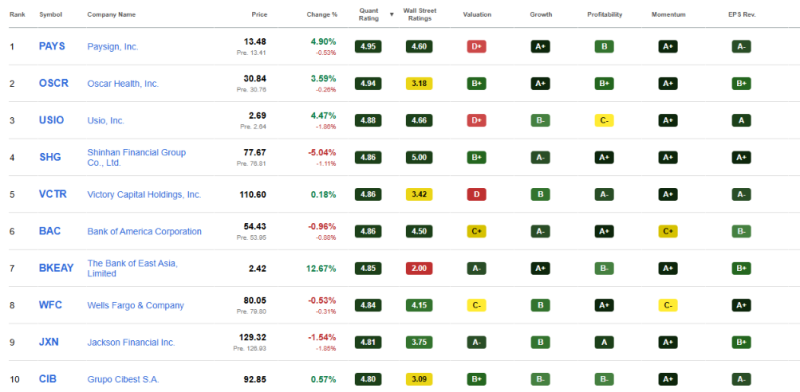Click JXN price 129.32

[253, 337]
